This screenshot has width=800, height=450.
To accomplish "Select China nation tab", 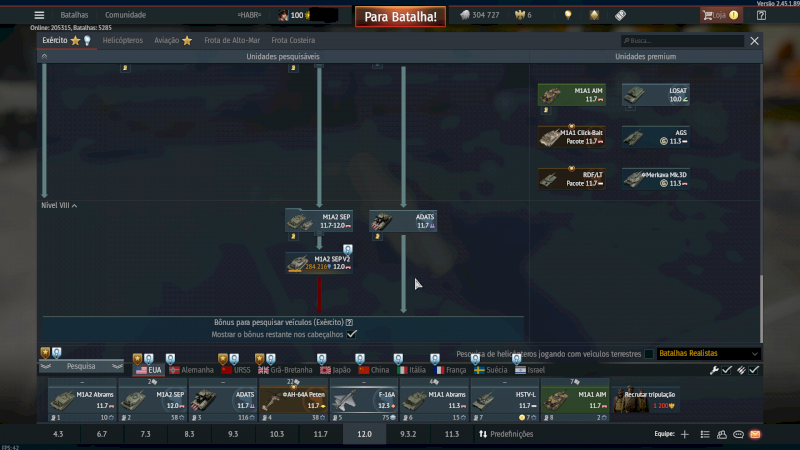I will (x=373, y=370).
